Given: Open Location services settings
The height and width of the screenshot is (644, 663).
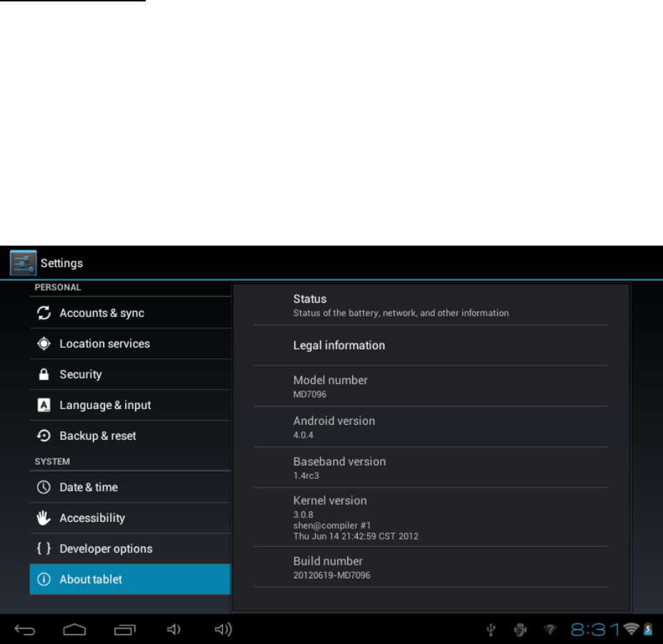Looking at the screenshot, I should click(x=130, y=343).
